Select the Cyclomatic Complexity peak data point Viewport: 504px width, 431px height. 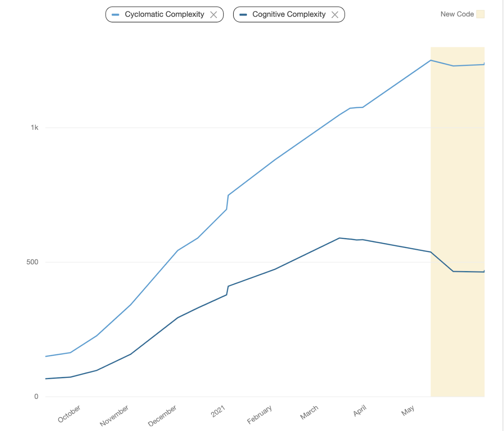430,61
